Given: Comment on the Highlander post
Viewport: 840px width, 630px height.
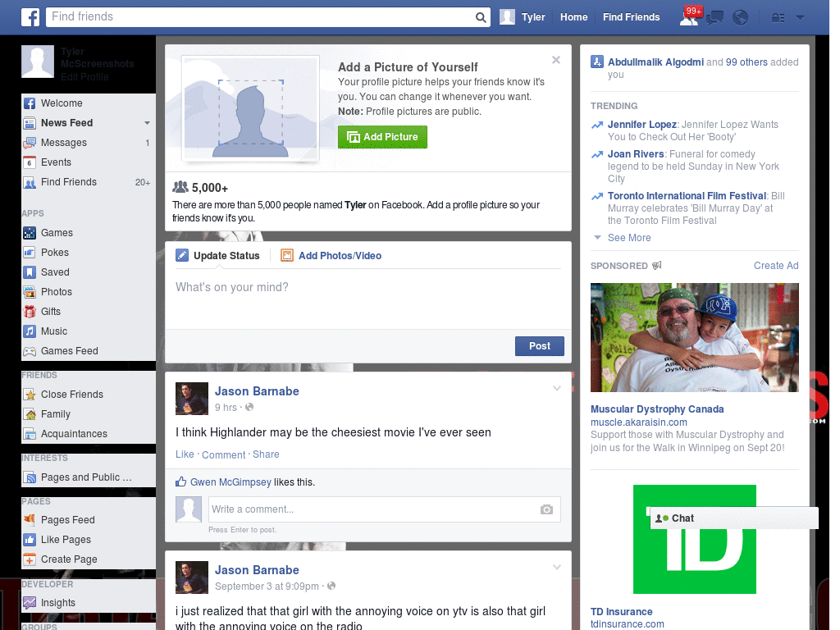Looking at the screenshot, I should click(223, 454).
